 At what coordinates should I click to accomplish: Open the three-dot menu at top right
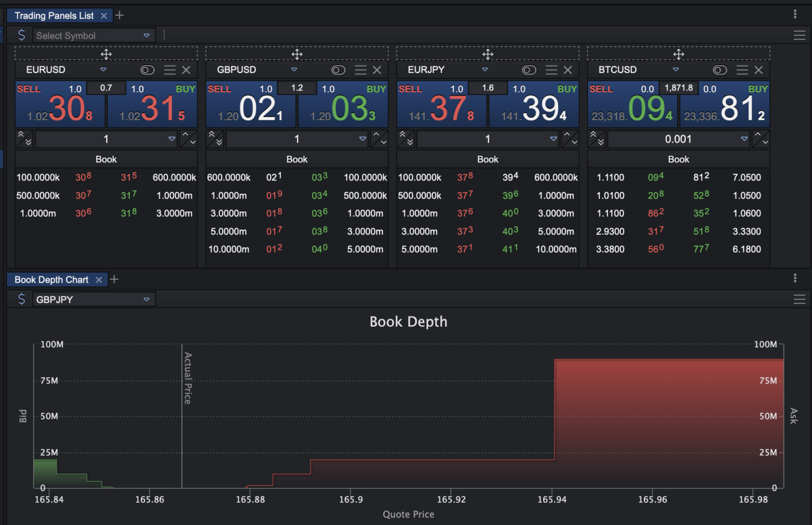tap(795, 13)
